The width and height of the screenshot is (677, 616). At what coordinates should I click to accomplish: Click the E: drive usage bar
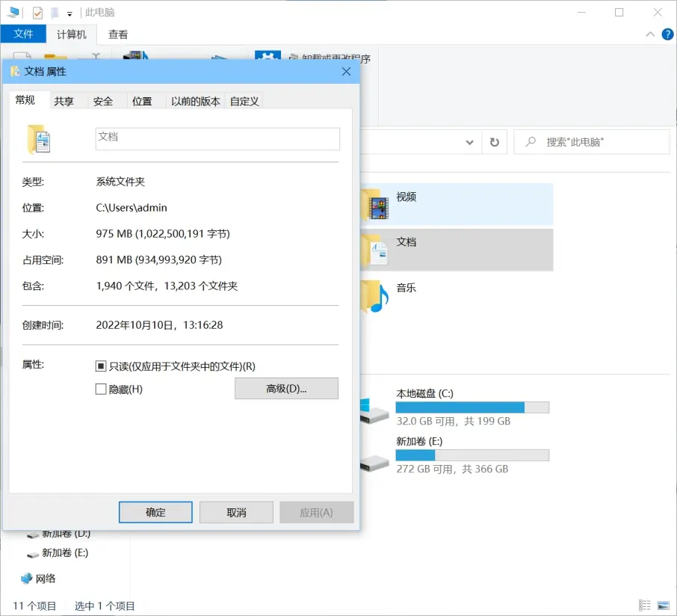point(472,455)
